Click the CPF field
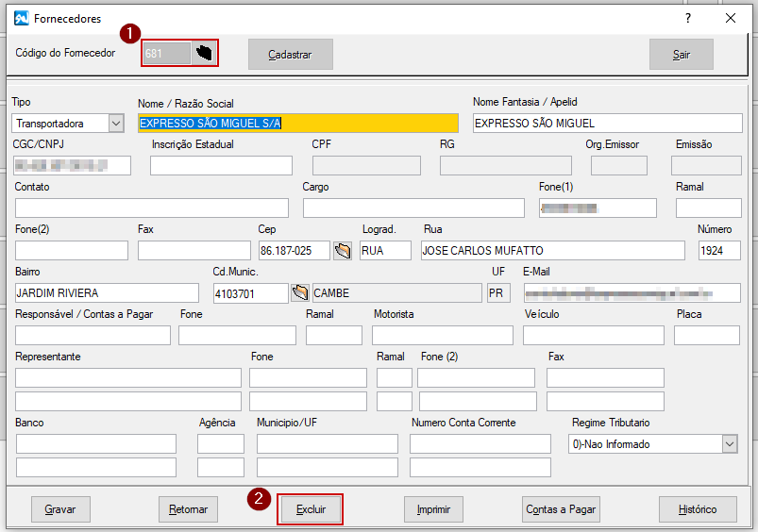 (x=366, y=166)
